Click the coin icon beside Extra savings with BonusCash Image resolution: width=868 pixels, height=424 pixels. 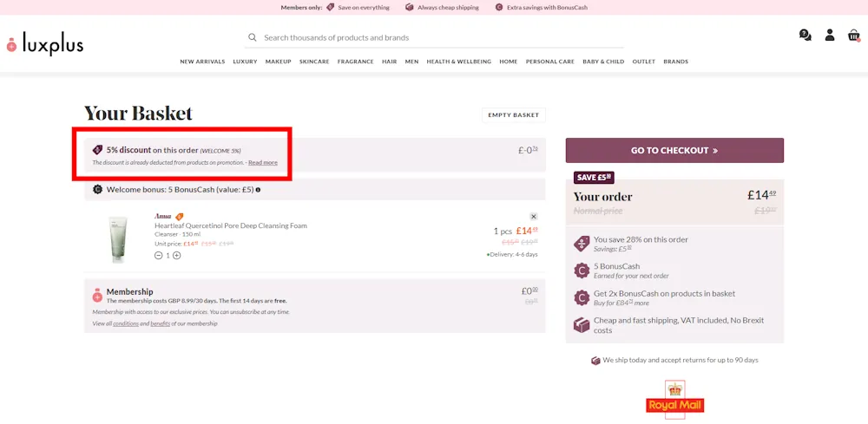(x=499, y=7)
